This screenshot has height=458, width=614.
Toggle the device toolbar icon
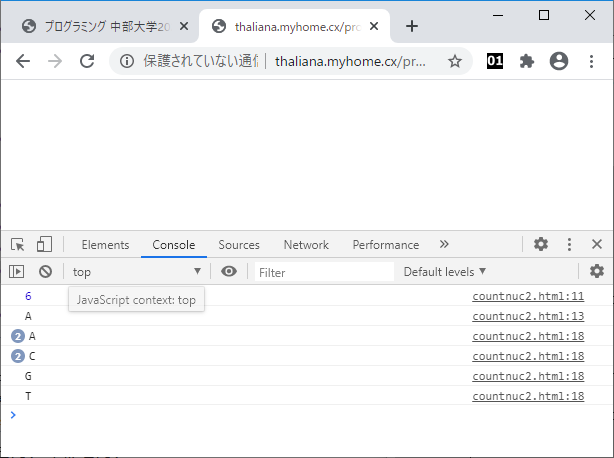tap(44, 245)
